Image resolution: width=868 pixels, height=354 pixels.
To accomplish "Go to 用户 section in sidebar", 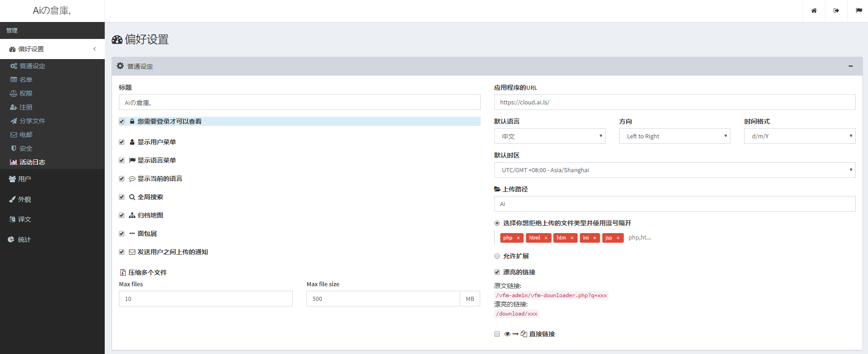I will tap(52, 179).
